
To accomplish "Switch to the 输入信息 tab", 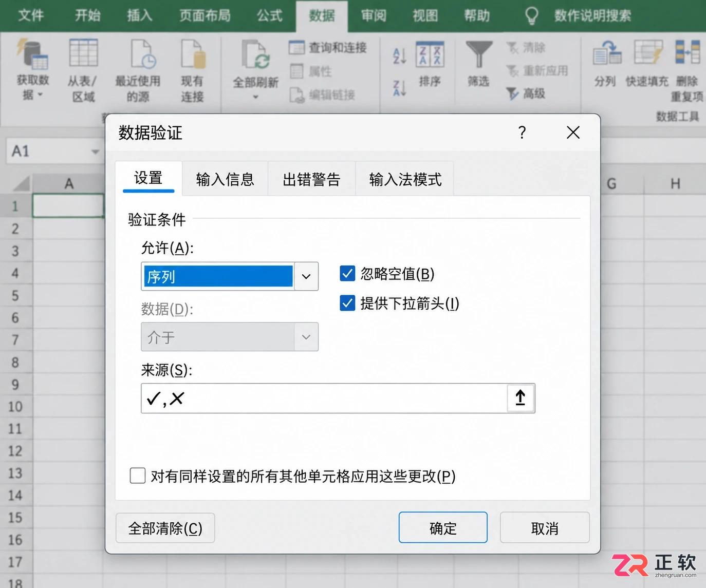I will click(225, 179).
